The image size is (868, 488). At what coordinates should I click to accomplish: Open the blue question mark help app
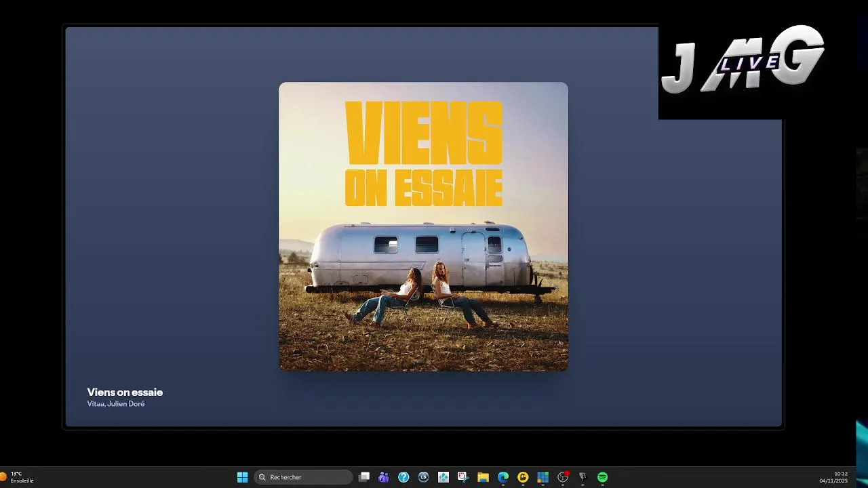(403, 477)
